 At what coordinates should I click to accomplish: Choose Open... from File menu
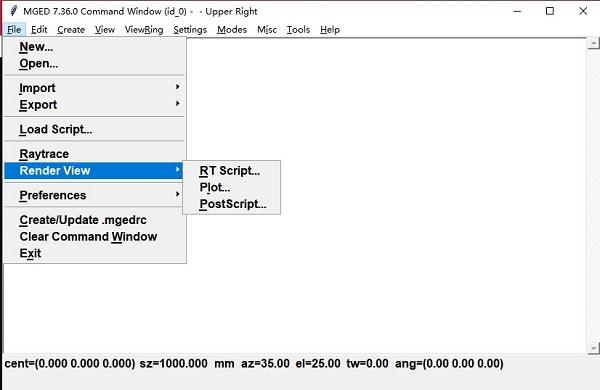[95, 64]
